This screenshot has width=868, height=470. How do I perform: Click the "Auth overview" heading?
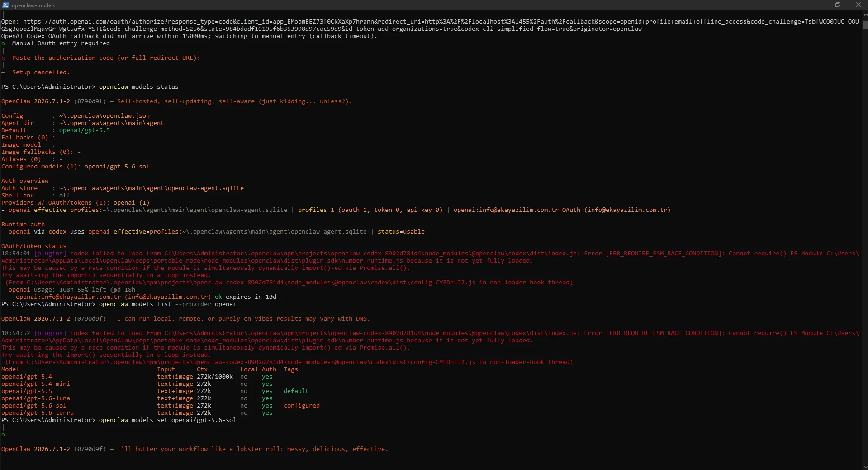tap(25, 181)
